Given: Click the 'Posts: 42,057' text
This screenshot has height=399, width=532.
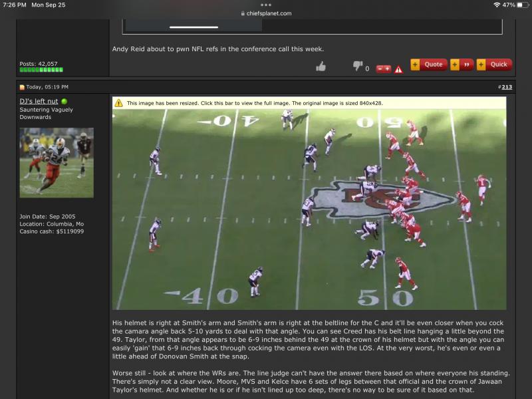Looking at the screenshot, I should coord(39,64).
